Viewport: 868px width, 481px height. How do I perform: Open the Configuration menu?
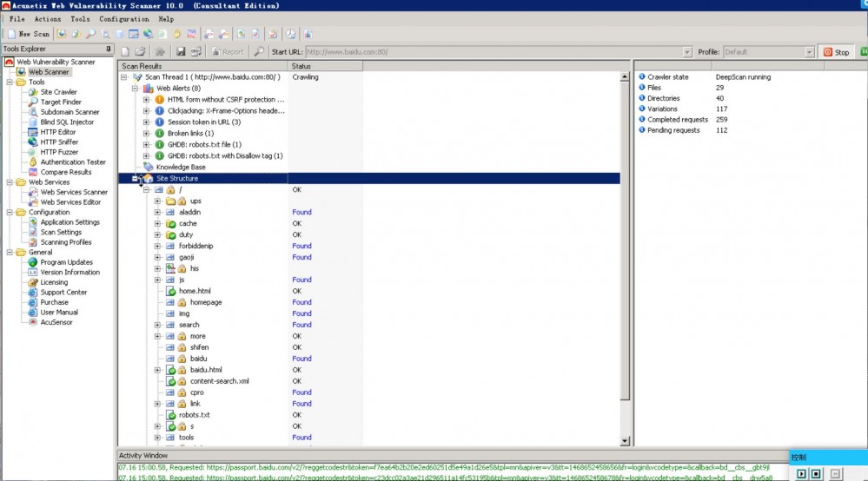tap(123, 18)
